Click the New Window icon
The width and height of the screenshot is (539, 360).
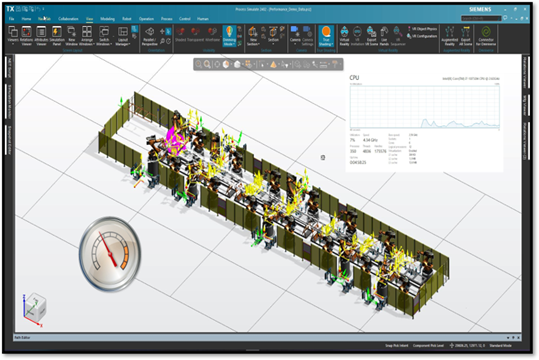[x=72, y=36]
